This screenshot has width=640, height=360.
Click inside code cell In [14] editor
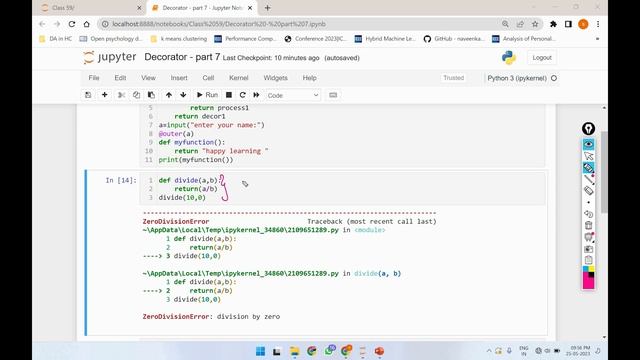pyautogui.click(x=342, y=189)
